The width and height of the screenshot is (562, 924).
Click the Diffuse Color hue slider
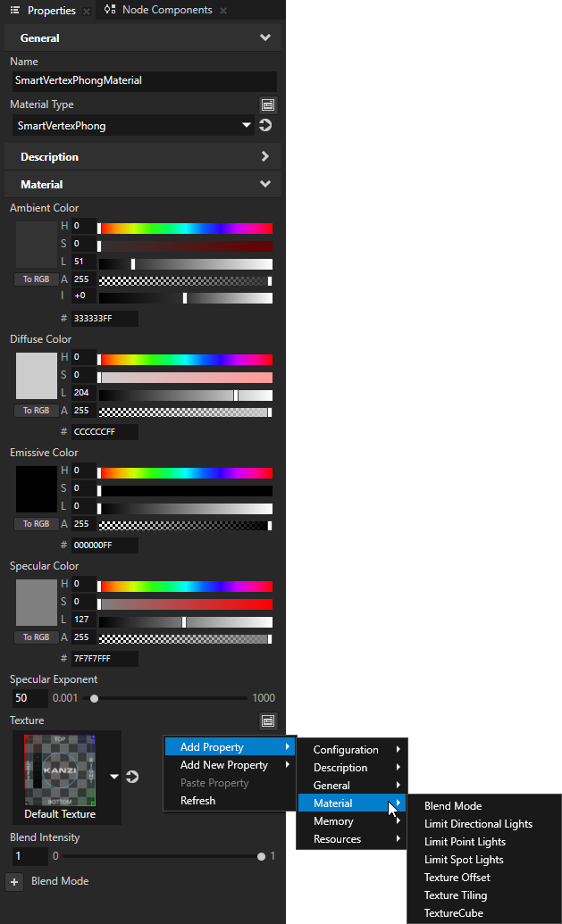point(185,358)
